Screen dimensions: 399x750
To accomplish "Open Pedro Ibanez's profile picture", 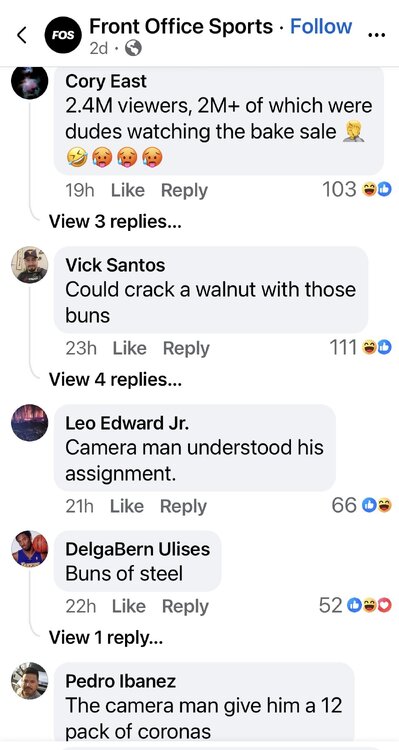I will [x=30, y=681].
